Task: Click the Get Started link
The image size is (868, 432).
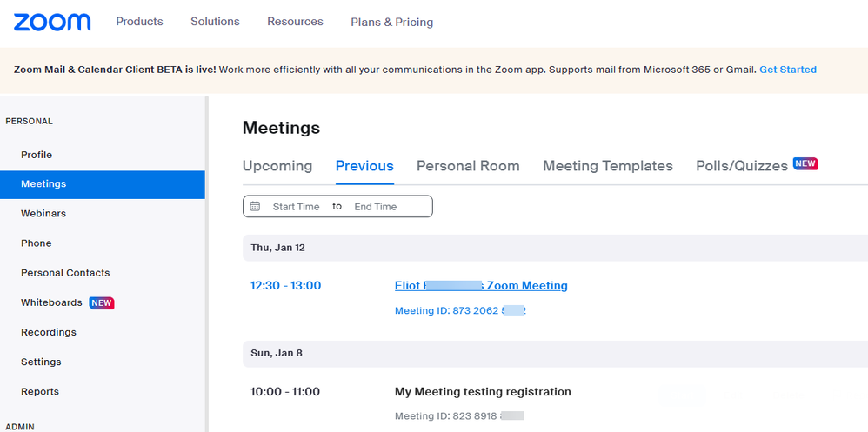Action: 787,70
